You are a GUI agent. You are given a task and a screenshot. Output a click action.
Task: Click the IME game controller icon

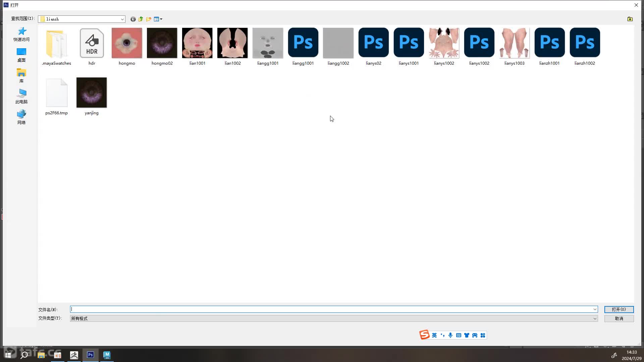(x=475, y=335)
